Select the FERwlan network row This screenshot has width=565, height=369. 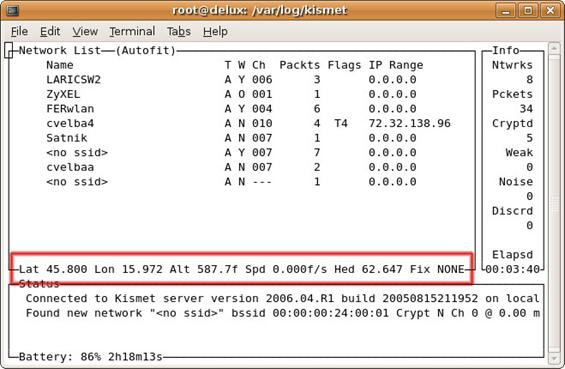(x=231, y=109)
